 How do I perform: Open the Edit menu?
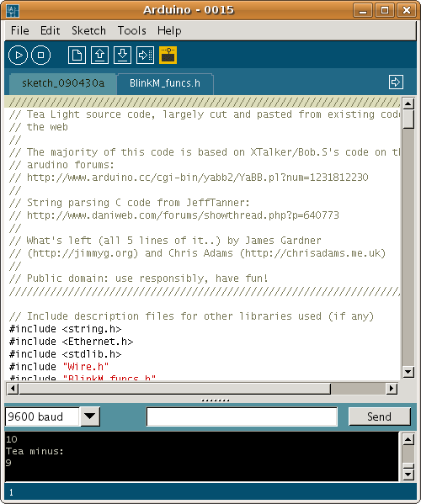tap(51, 31)
